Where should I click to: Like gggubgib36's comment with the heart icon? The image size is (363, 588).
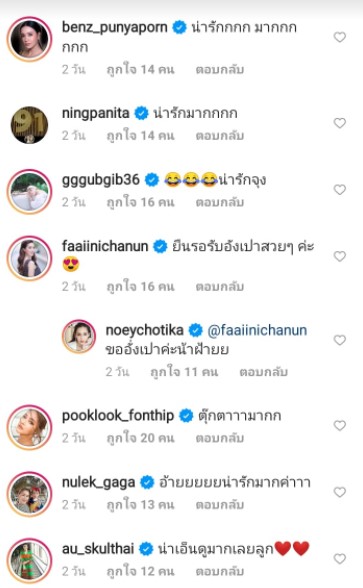tap(340, 190)
